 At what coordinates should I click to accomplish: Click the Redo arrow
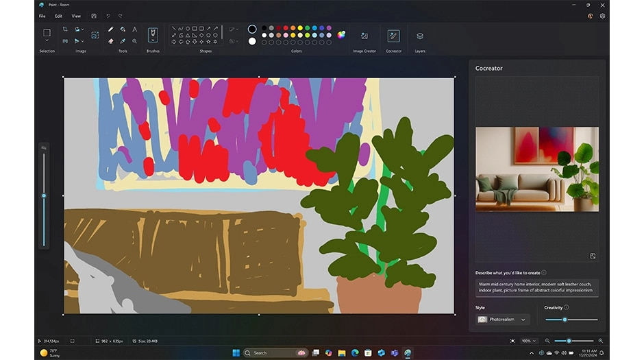(x=121, y=16)
